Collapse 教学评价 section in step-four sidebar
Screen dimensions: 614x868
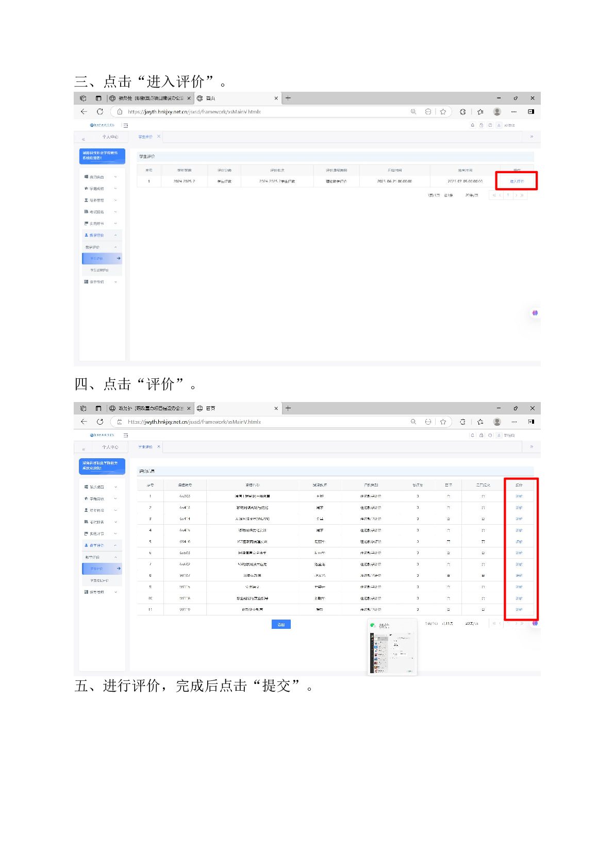[x=101, y=545]
